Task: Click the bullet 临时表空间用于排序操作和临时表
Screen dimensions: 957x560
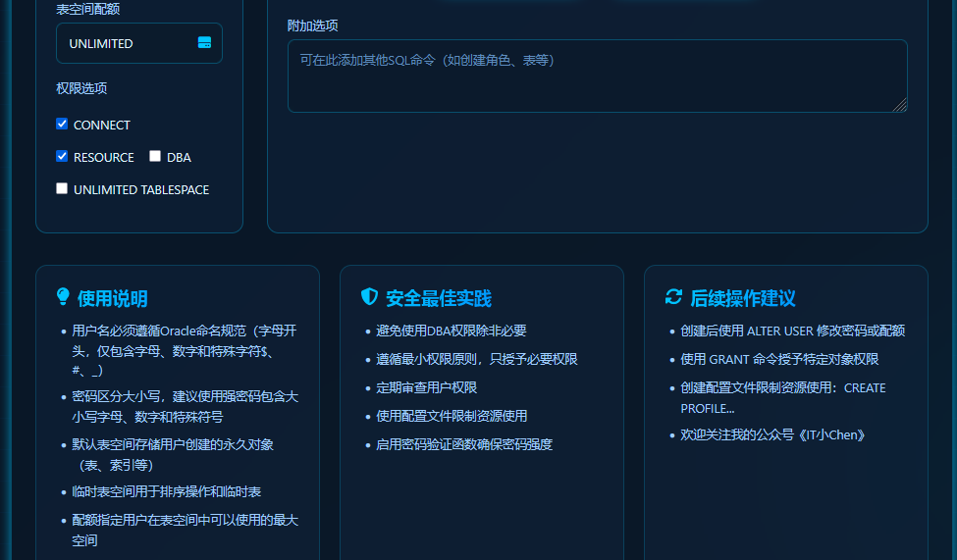Action: pyautogui.click(x=167, y=491)
